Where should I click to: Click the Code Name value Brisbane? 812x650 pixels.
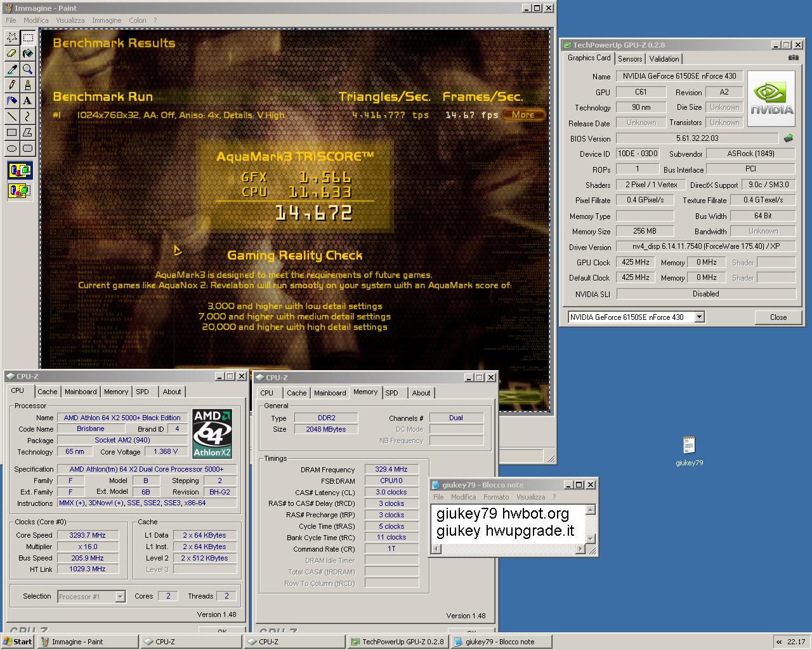point(91,428)
